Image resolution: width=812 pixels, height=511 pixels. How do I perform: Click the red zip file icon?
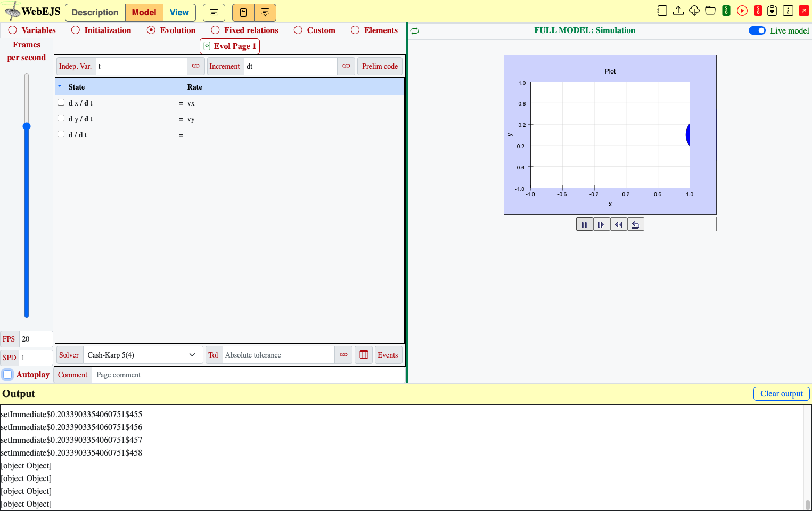pos(758,11)
